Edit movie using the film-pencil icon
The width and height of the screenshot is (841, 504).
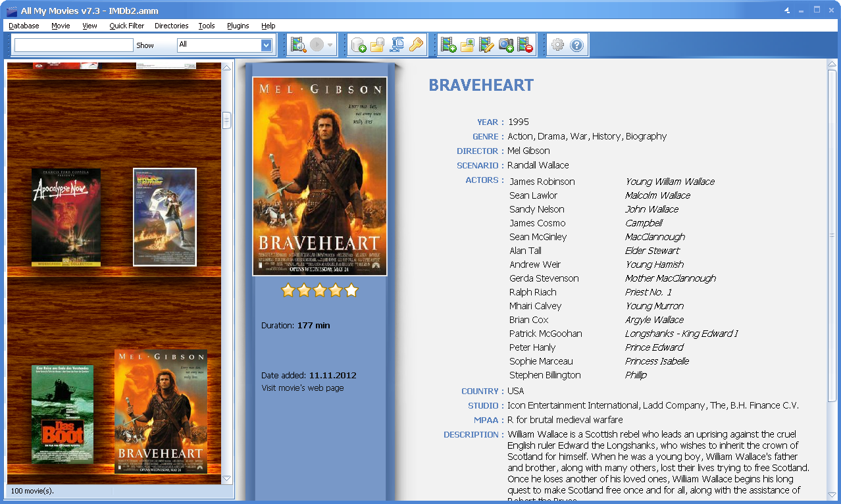tap(486, 45)
